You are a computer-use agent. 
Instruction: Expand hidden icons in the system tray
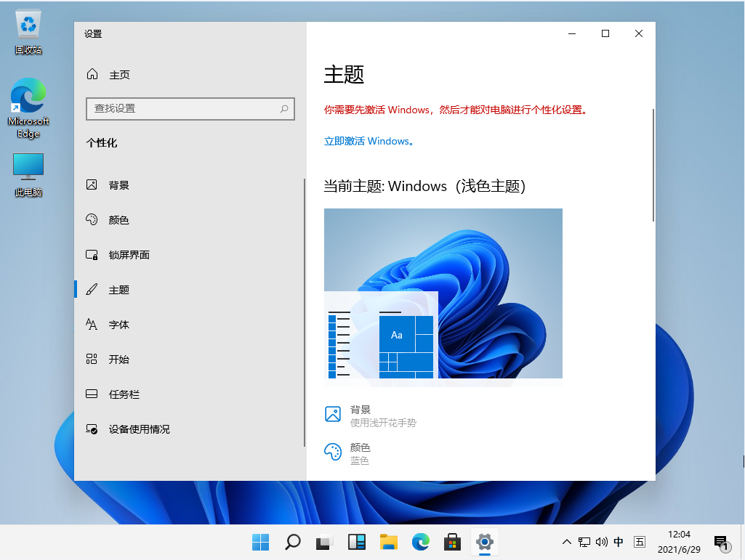coord(566,542)
